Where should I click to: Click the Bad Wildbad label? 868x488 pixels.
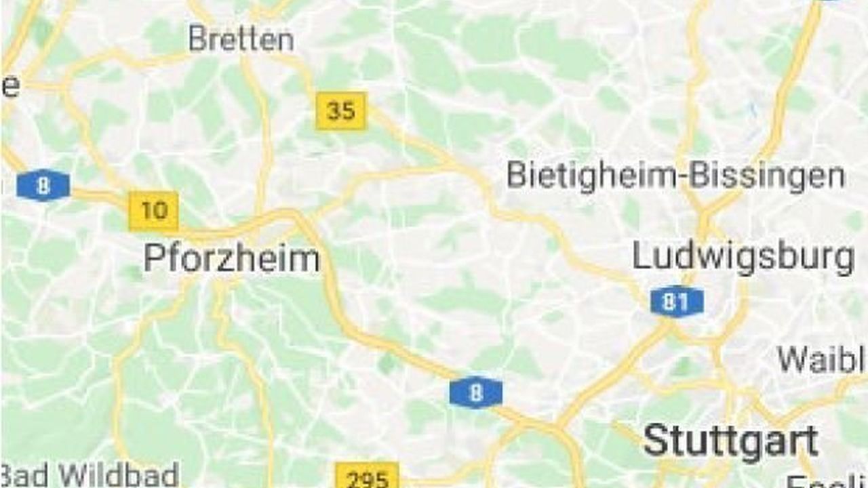[x=90, y=475]
